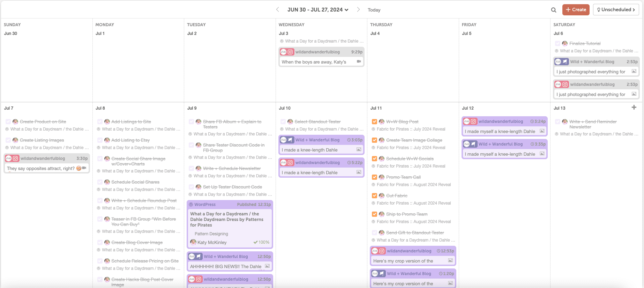Click Instagram icon on Jul 3 wildandwanderfulblog post
The height and width of the screenshot is (288, 644).
click(290, 52)
